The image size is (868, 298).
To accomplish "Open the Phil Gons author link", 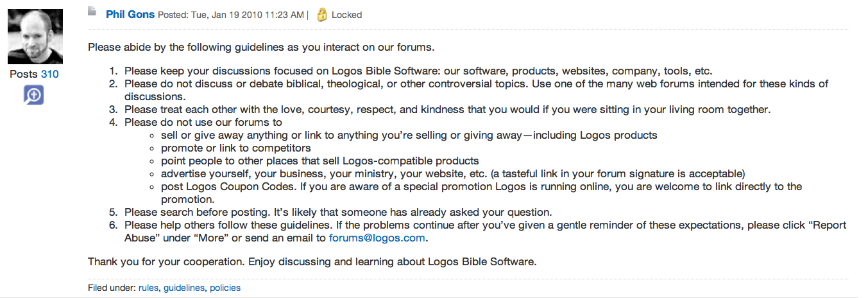I will (130, 15).
